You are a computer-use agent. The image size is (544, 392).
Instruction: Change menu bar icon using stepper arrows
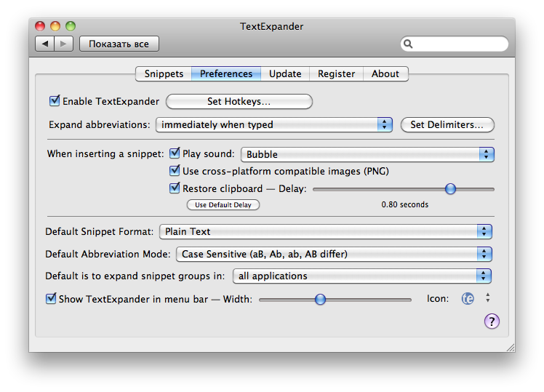(x=488, y=297)
